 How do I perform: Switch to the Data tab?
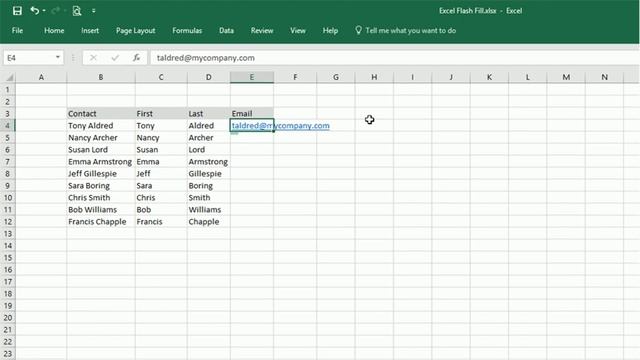click(226, 31)
